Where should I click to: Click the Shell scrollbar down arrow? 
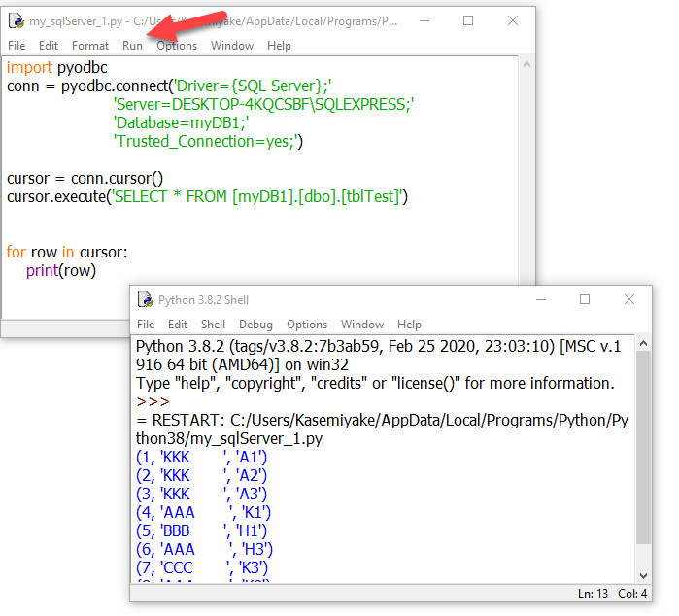coord(643,576)
